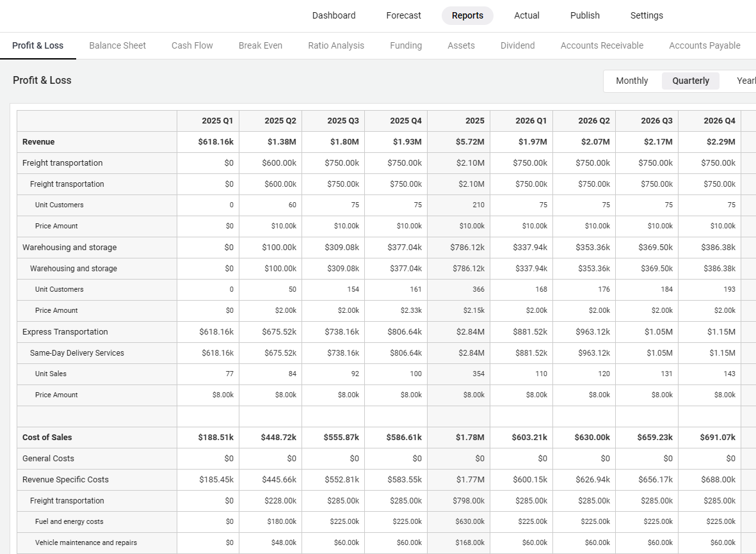Open Settings in top navigation
The width and height of the screenshot is (756, 554).
pyautogui.click(x=647, y=15)
